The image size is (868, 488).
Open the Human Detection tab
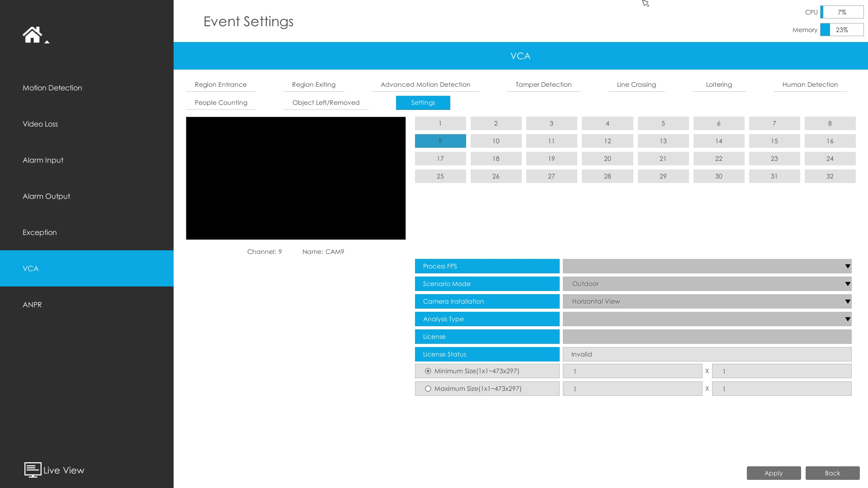click(x=810, y=84)
